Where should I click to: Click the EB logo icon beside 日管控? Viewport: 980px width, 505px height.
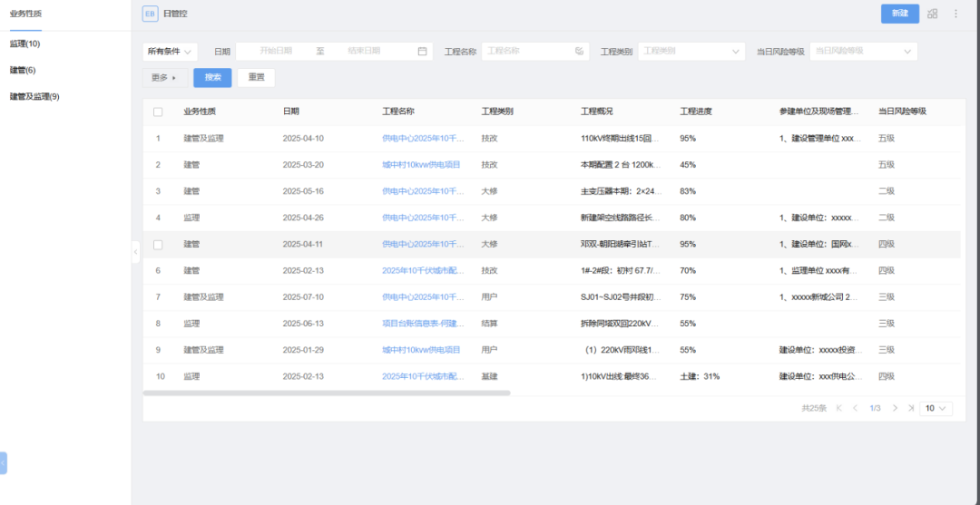pyautogui.click(x=150, y=14)
